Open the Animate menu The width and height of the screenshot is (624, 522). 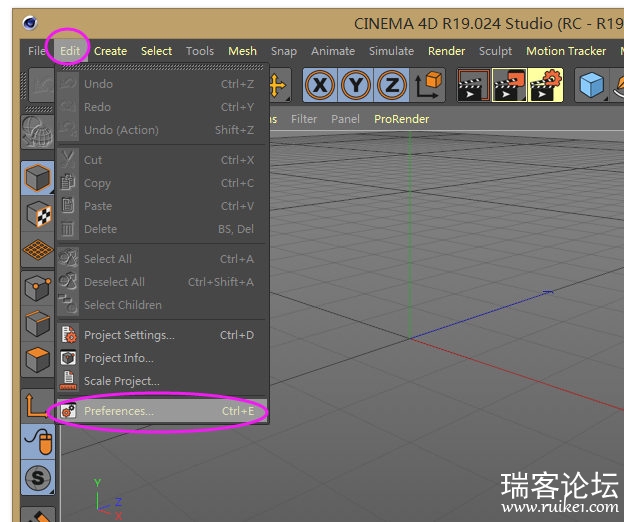333,51
